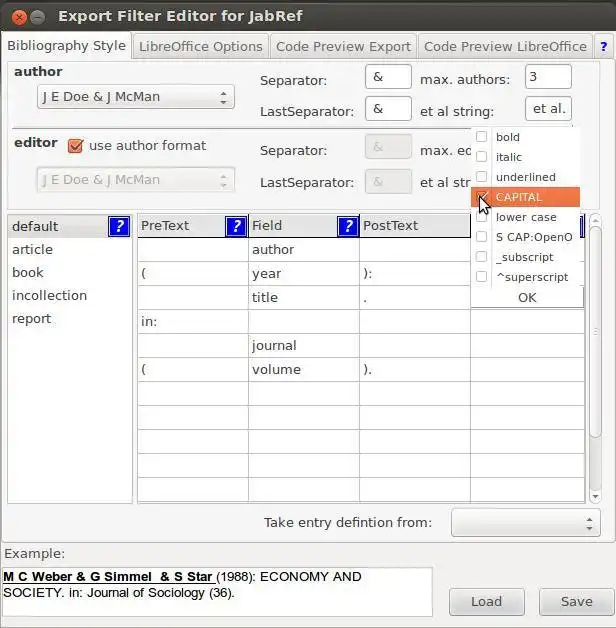Viewport: 616px width, 628px height.
Task: Click the title field cell
Action: tap(304, 298)
